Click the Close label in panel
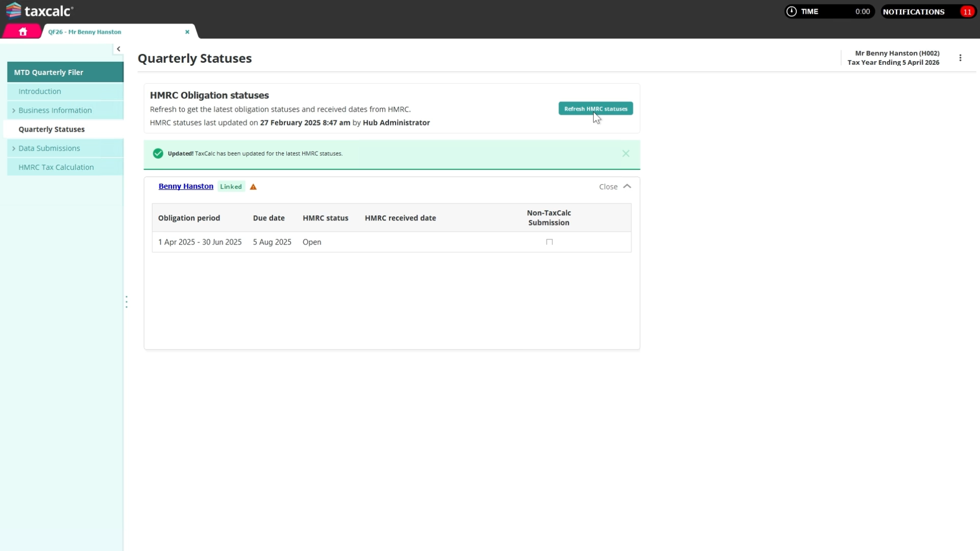This screenshot has width=980, height=551. point(608,187)
